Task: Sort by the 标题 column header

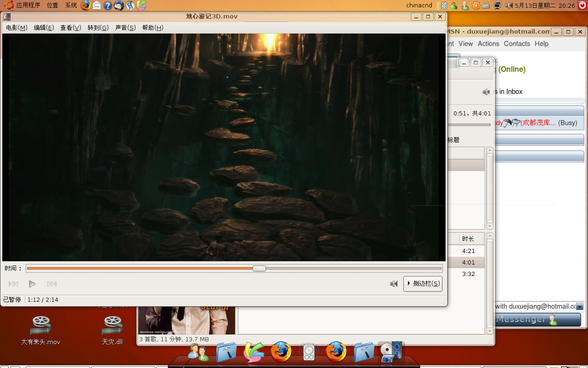Action: pyautogui.click(x=453, y=140)
